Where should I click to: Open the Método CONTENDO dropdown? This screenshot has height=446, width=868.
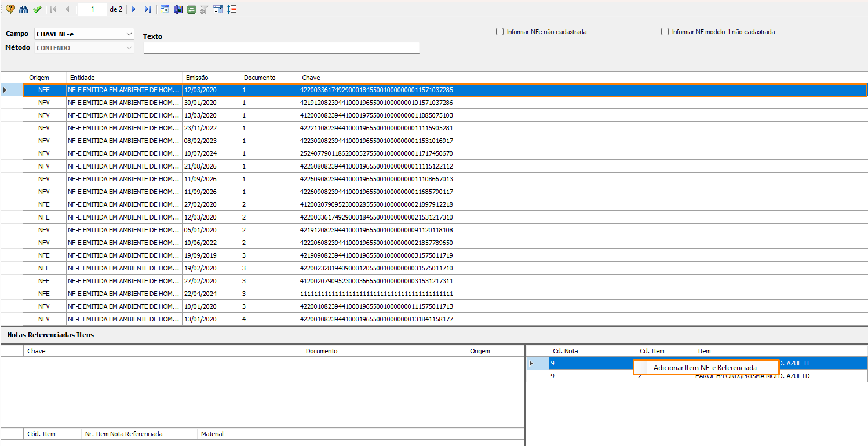tap(84, 48)
